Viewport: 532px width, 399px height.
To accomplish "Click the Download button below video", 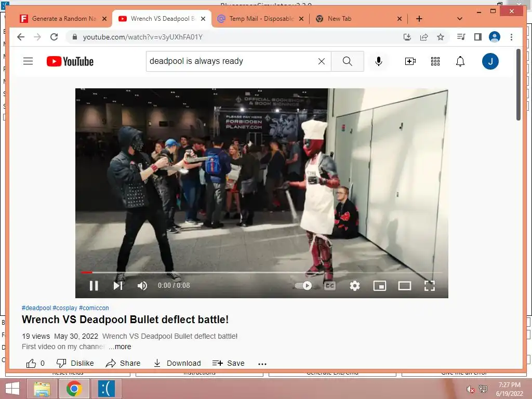I will pyautogui.click(x=177, y=363).
